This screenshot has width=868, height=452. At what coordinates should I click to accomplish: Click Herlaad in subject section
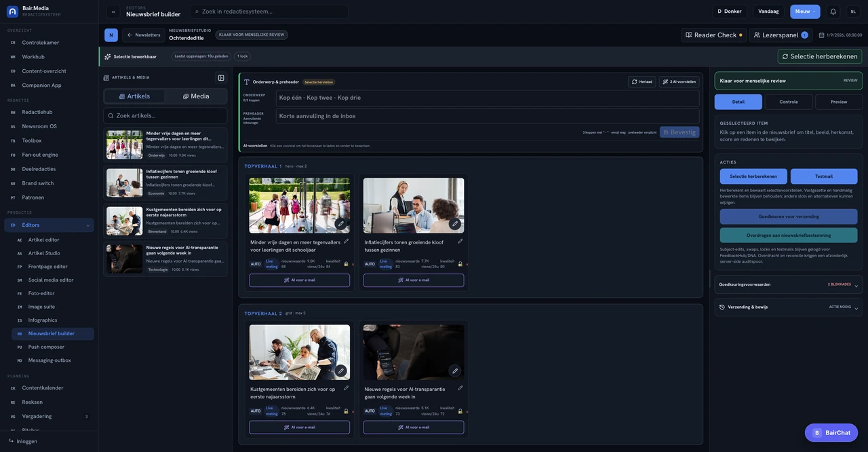(x=642, y=81)
